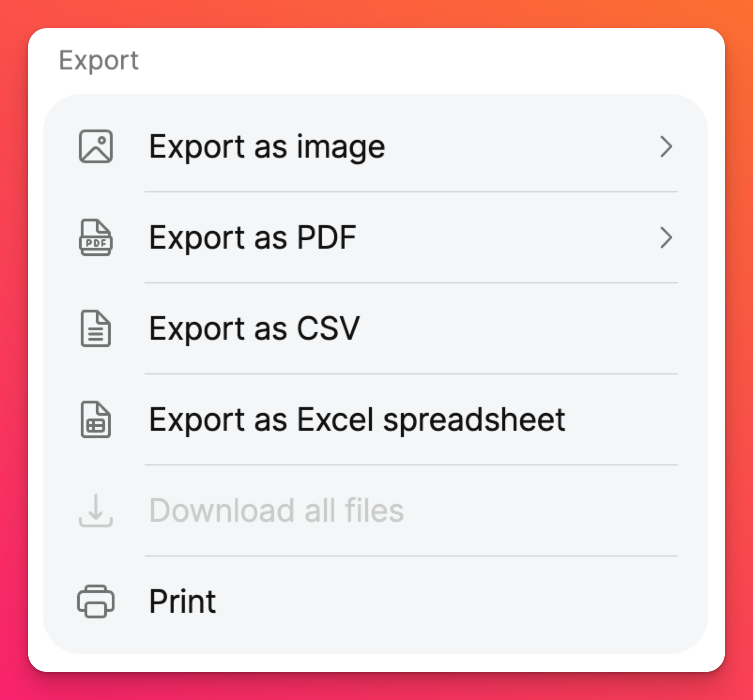Screen dimensions: 753x700
Task: Click the CSV text document icon
Action: [x=96, y=328]
